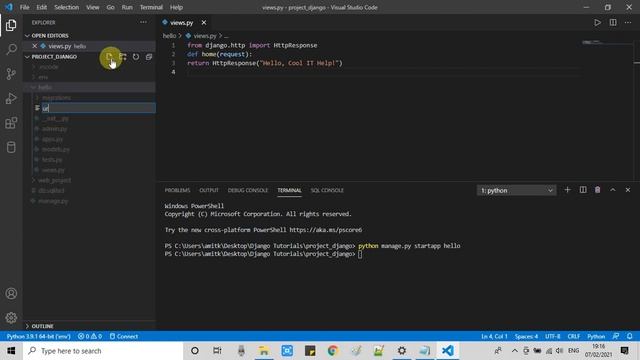Open the File menu

point(24,7)
